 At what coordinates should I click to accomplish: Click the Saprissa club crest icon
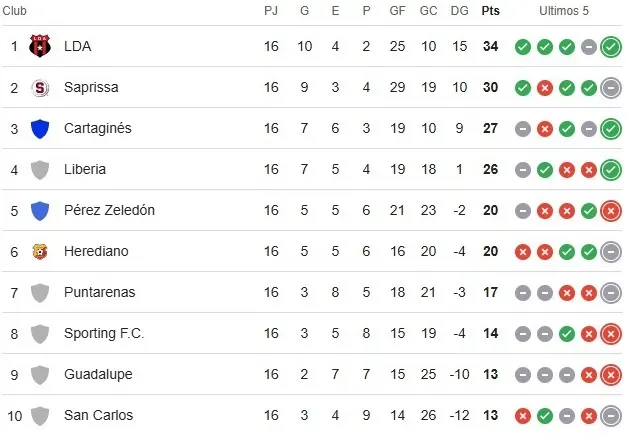pyautogui.click(x=40, y=87)
